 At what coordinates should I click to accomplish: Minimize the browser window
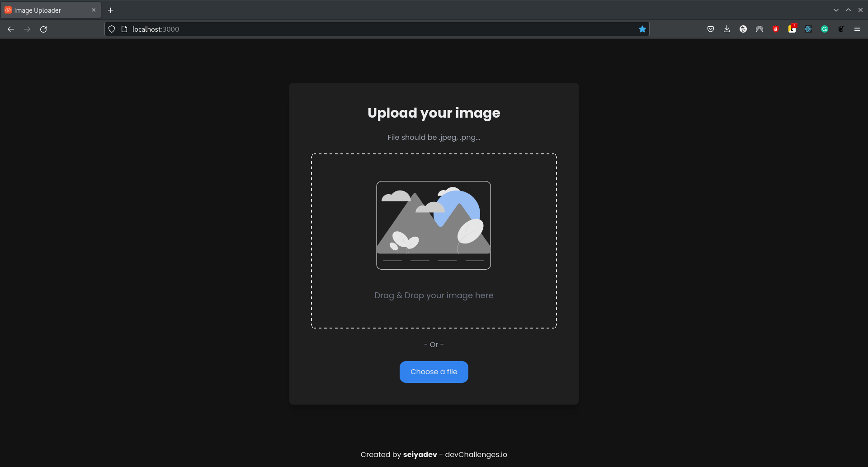(x=836, y=10)
